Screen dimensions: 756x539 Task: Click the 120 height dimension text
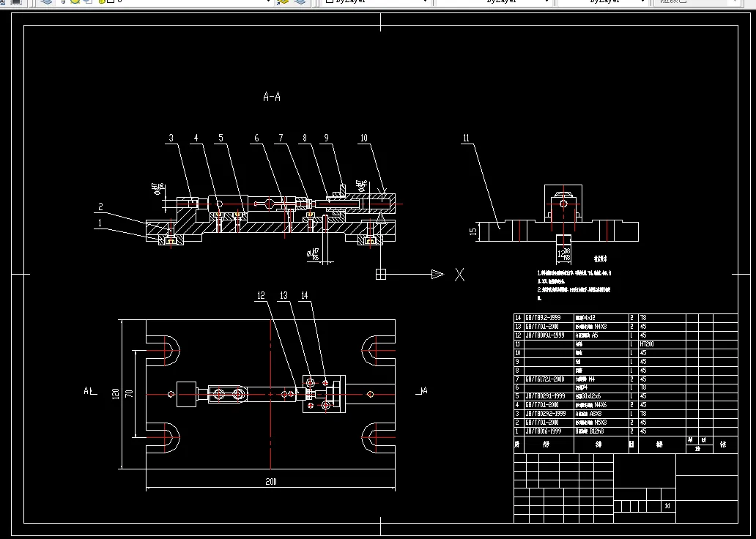click(116, 394)
